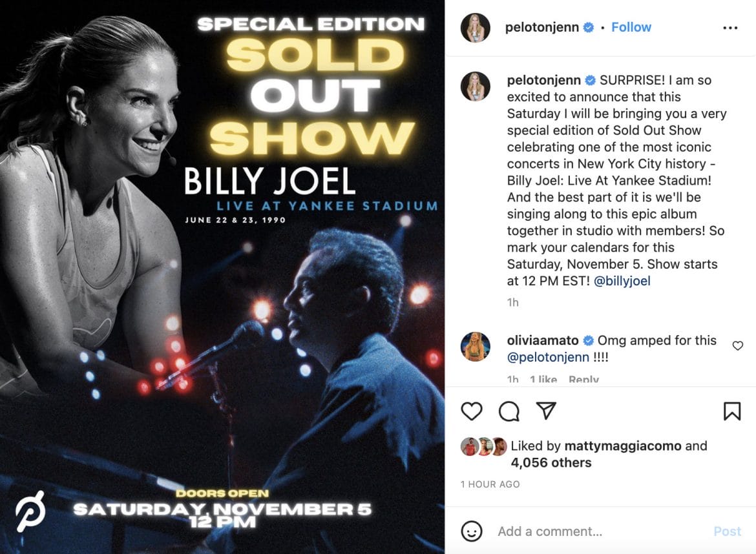This screenshot has height=554, width=756.
Task: Open the @billyjoel mention link
Action: click(622, 281)
